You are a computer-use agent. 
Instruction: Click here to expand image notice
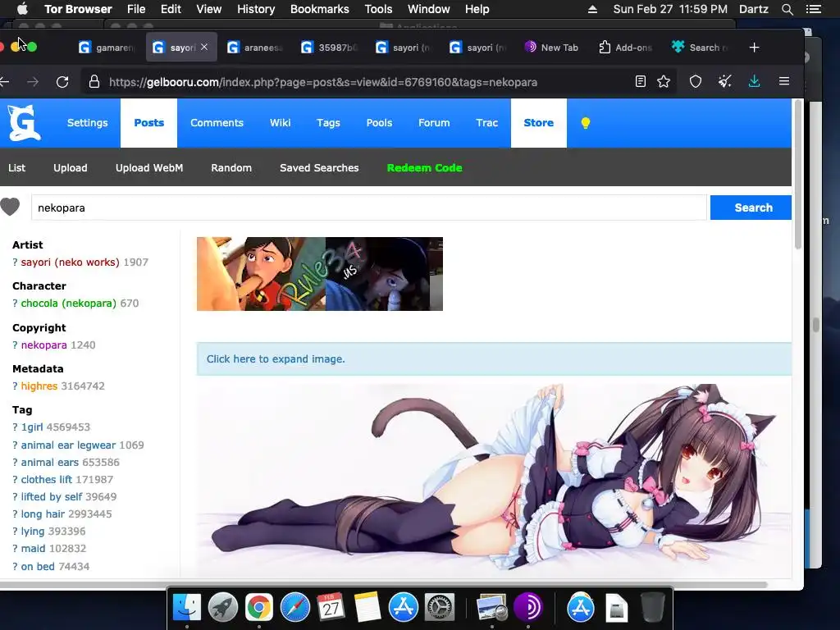point(276,359)
